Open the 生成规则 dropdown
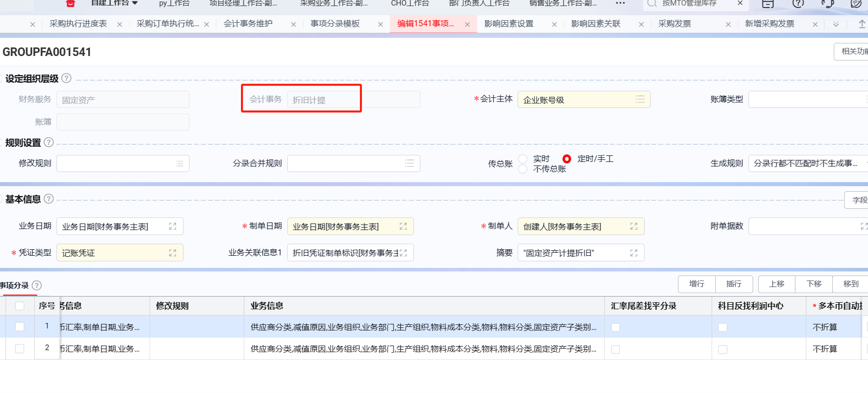 (807, 163)
